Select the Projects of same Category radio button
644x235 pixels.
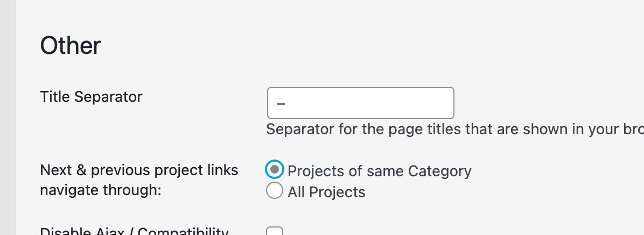click(x=275, y=169)
